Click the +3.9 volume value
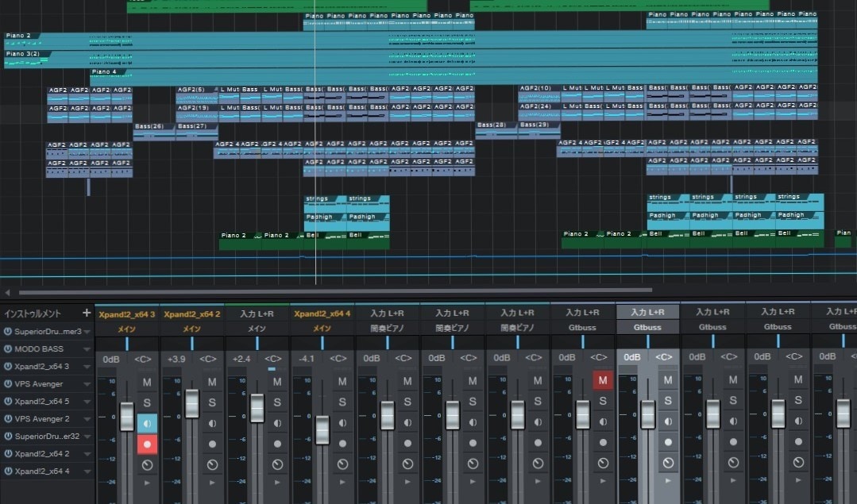Image resolution: width=857 pixels, height=504 pixels. (x=176, y=359)
